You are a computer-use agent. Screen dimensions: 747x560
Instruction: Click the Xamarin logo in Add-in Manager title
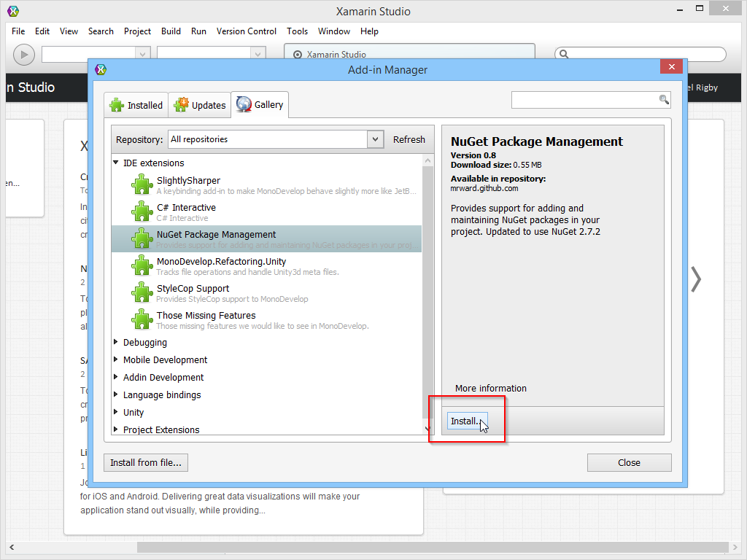(x=101, y=69)
